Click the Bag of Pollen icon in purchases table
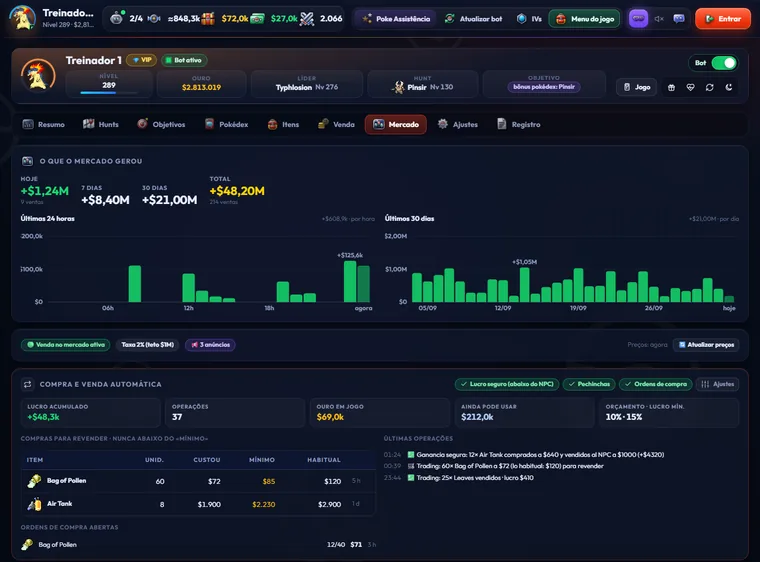Image resolution: width=760 pixels, height=562 pixels. [x=34, y=481]
